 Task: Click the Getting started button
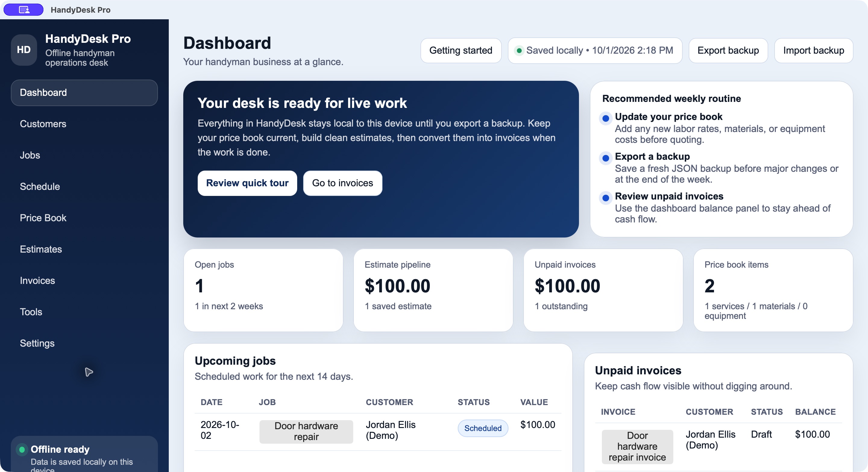[x=461, y=51]
